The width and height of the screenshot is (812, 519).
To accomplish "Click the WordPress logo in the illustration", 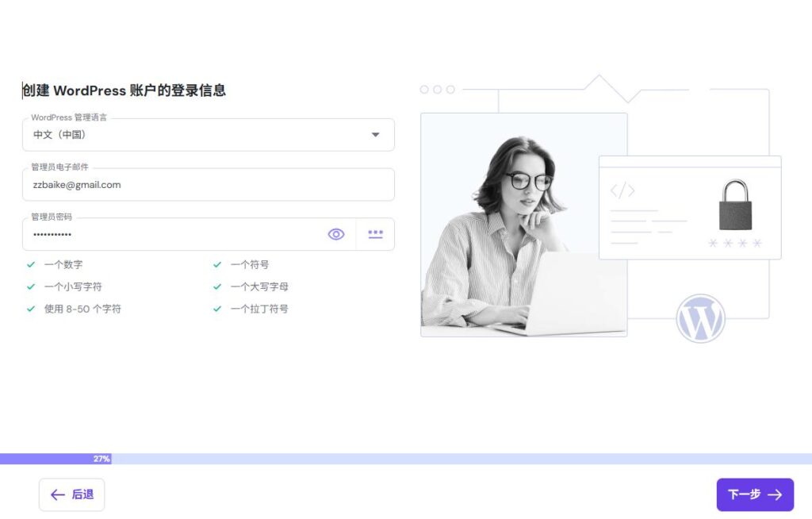I will [699, 317].
